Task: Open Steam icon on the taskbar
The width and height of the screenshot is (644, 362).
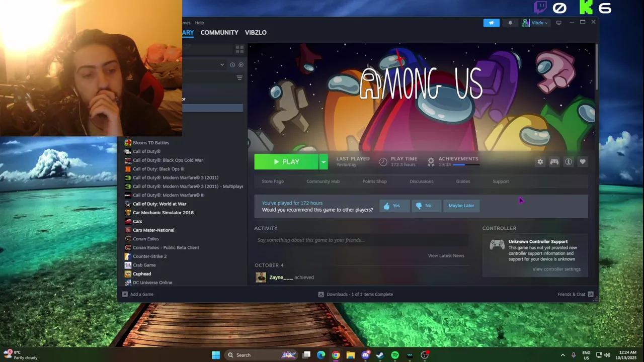Action: tap(380, 355)
